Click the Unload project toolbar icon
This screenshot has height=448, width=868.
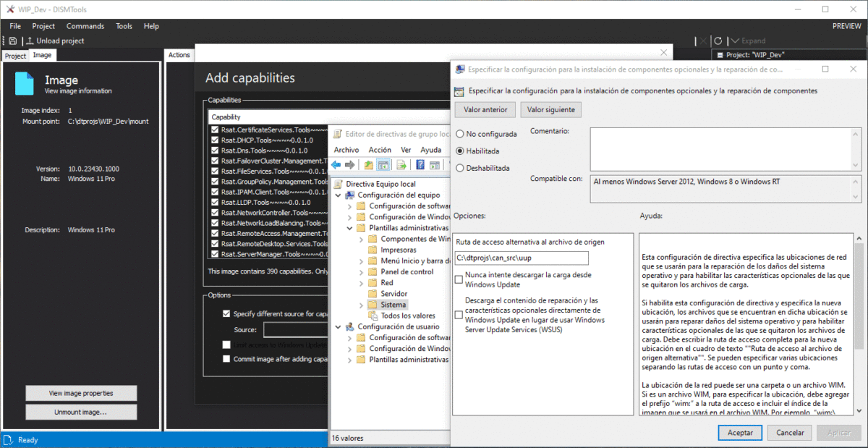[x=30, y=41]
